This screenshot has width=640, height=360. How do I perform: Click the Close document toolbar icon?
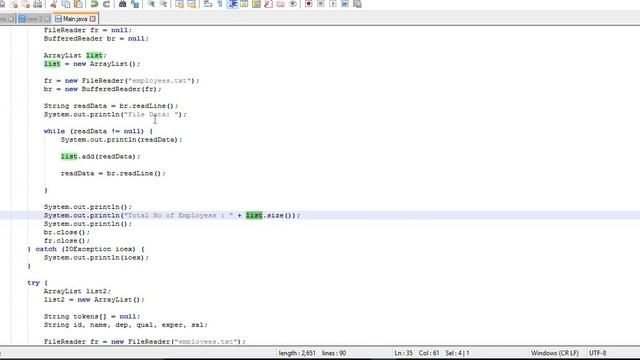(x=14, y=4)
